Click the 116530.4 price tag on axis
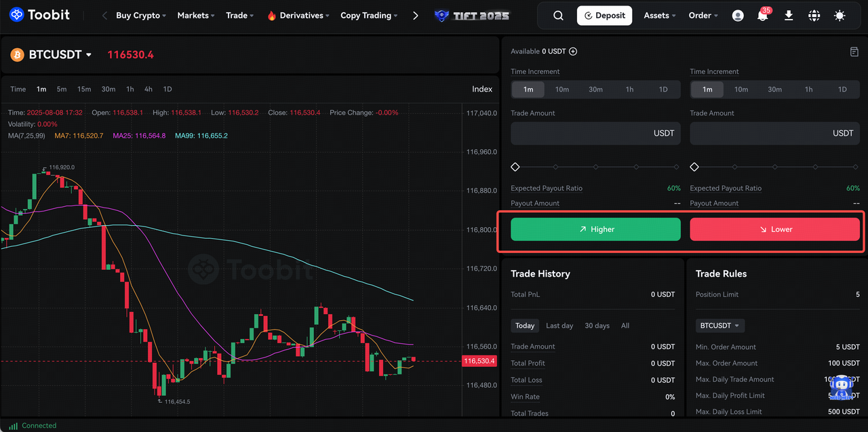 pyautogui.click(x=479, y=361)
